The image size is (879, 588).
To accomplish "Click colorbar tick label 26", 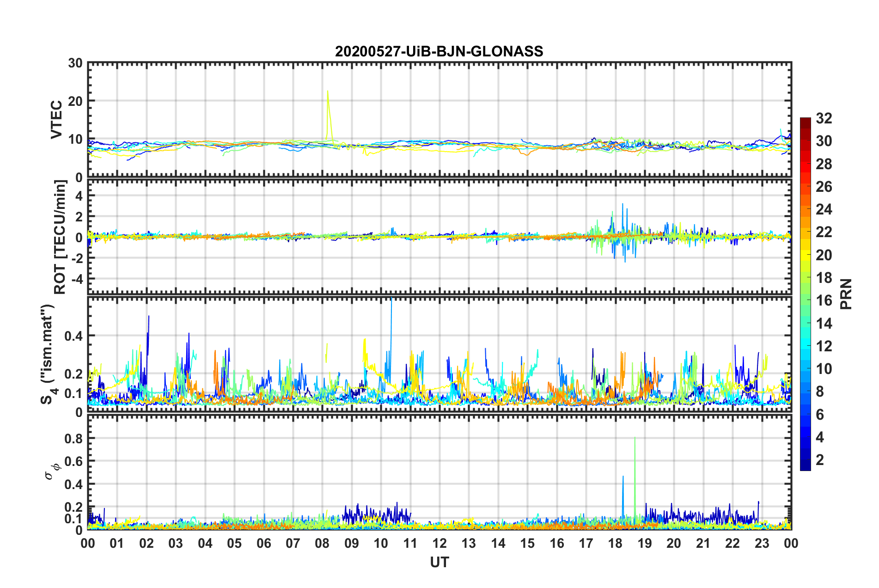I will (824, 187).
